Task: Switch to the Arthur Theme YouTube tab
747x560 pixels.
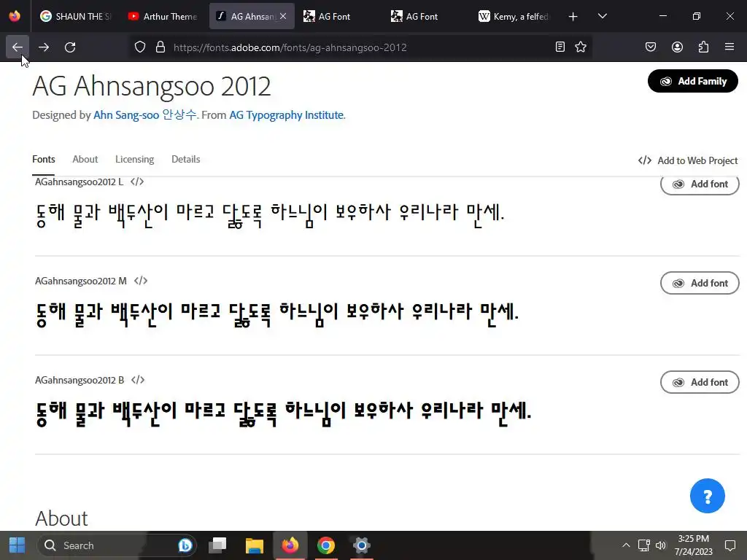Action: 163,16
